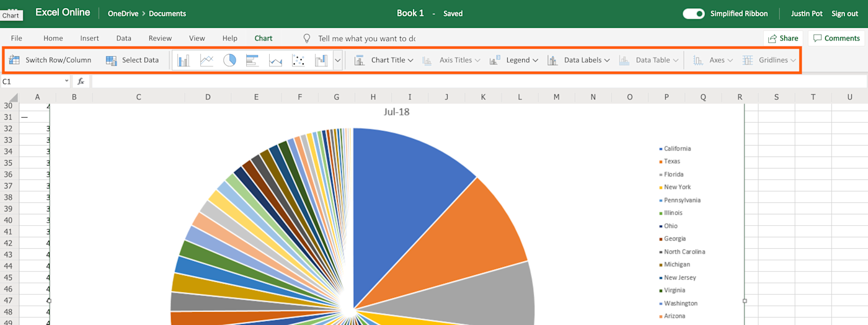Click the Arizona legend entry
The image size is (868, 325).
pos(672,316)
